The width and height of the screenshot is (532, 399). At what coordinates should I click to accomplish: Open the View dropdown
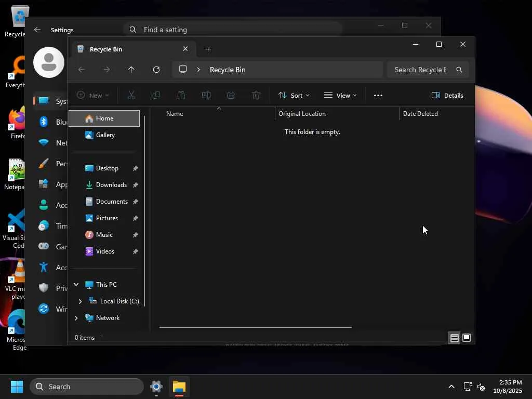340,96
